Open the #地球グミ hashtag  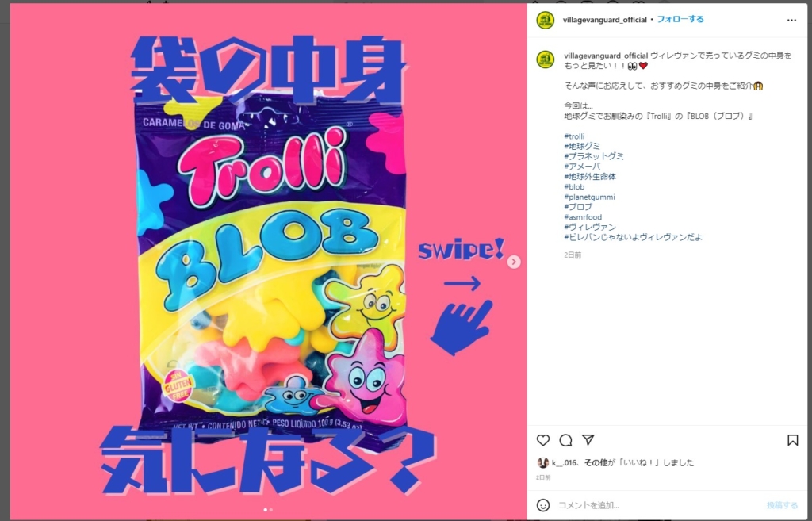point(582,147)
